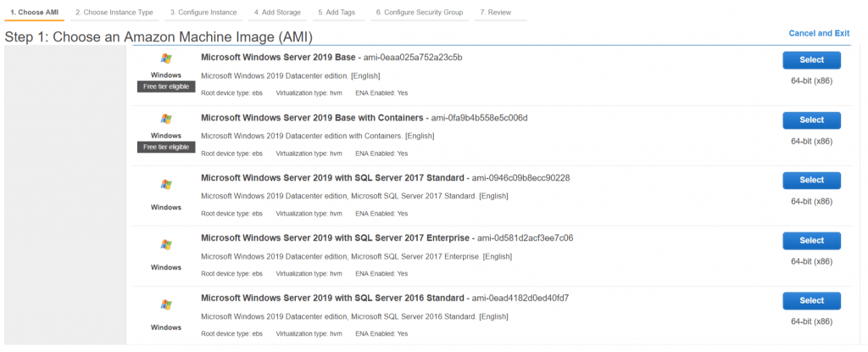Viewport: 868px width, 352px height.
Task: Click Step 1 Choose an Amazon Machine Image heading
Action: (159, 37)
